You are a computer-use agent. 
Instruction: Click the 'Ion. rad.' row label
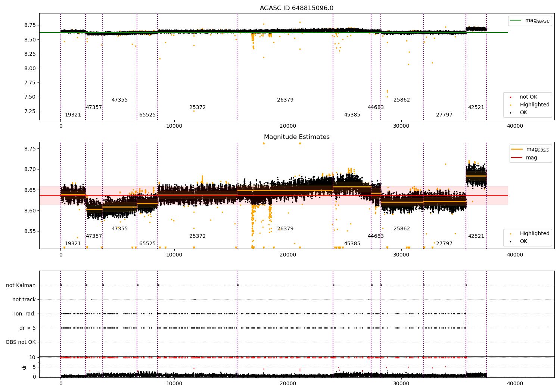pyautogui.click(x=25, y=314)
